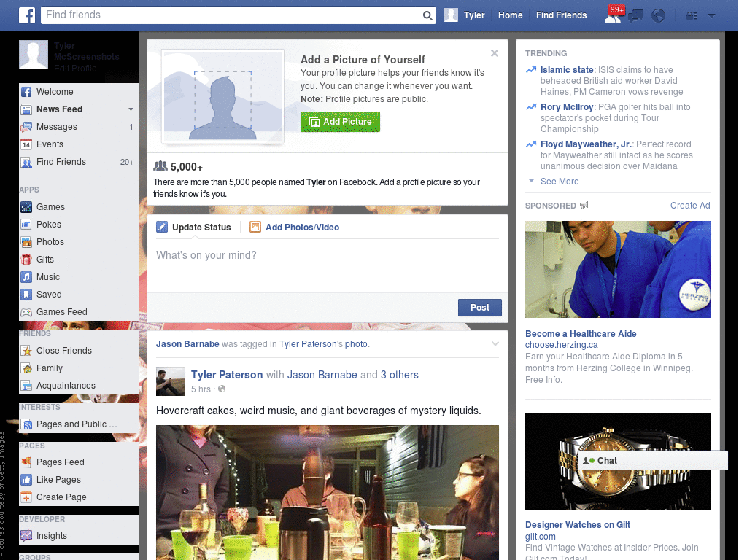Screen dimensions: 747x560
Task: Open Designer Watches on Gilt ad link
Action: click(x=578, y=525)
